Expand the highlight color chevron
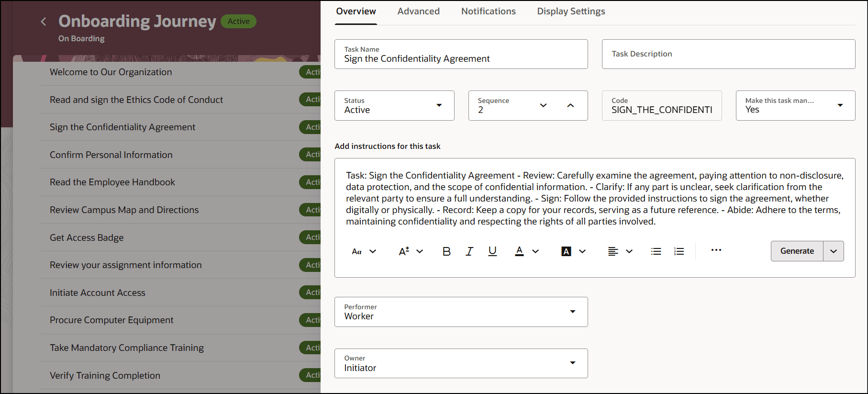The height and width of the screenshot is (394, 868). pyautogui.click(x=582, y=251)
